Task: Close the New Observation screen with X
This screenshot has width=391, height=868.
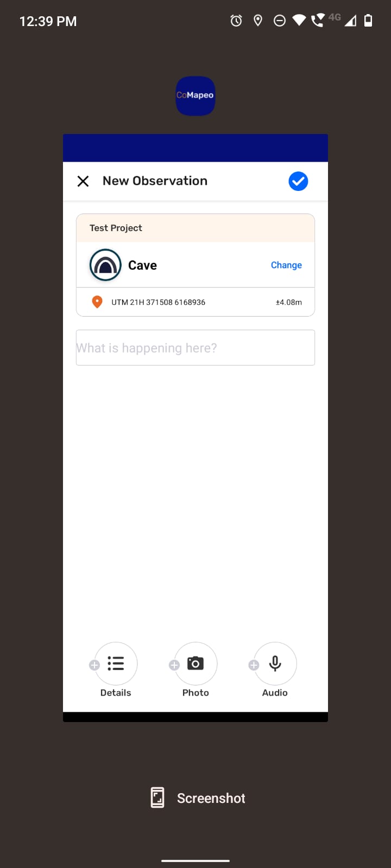Action: click(x=83, y=181)
